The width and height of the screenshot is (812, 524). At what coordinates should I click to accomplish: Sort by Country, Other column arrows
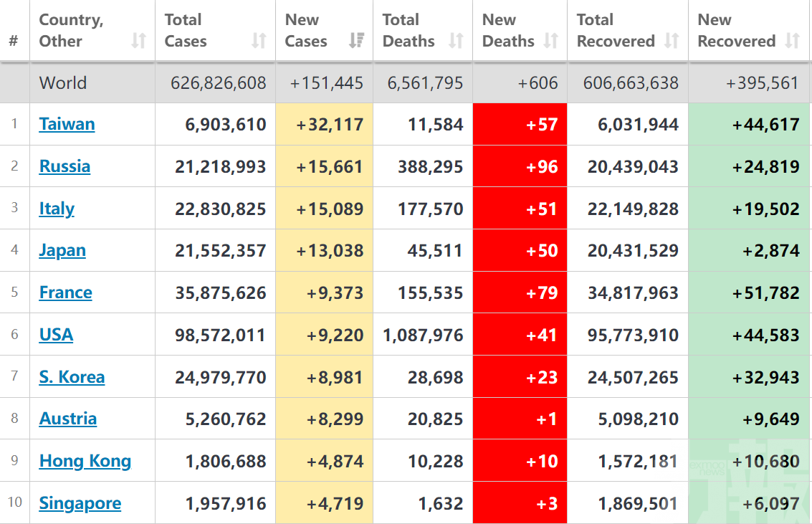coord(138,40)
